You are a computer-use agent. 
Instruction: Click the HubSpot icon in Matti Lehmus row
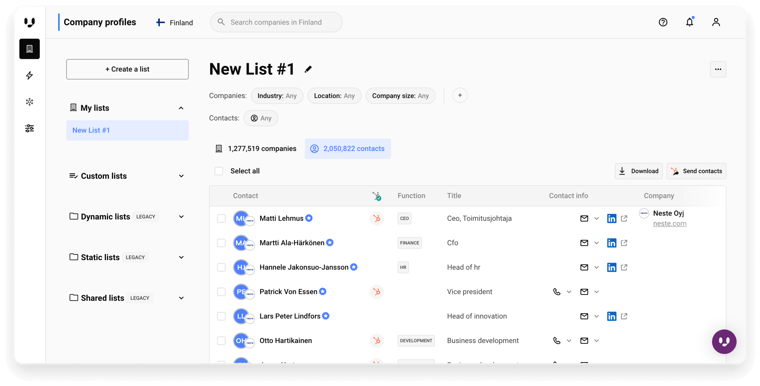(376, 219)
